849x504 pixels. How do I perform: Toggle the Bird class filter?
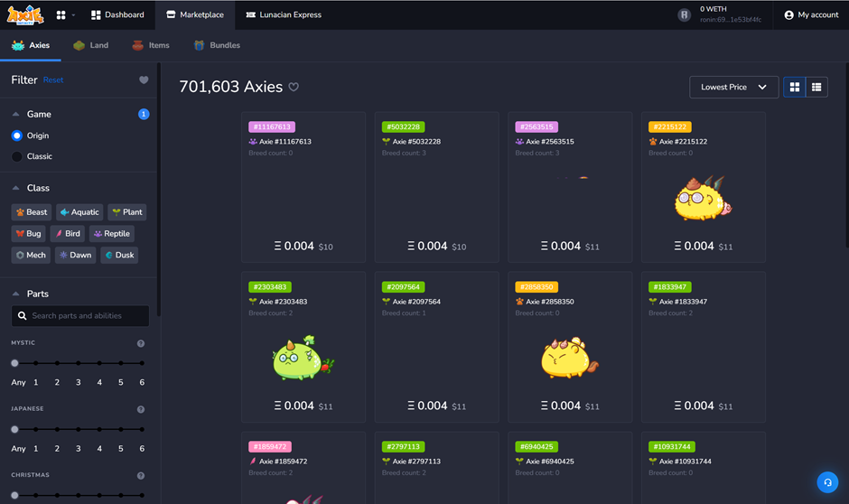[x=68, y=233]
